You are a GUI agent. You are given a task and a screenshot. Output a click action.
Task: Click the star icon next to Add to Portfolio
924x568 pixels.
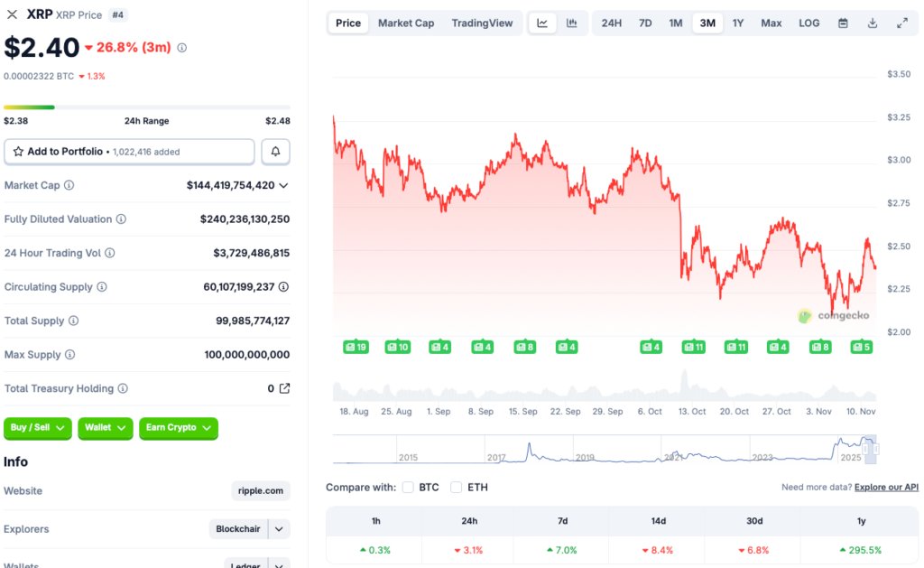[18, 151]
